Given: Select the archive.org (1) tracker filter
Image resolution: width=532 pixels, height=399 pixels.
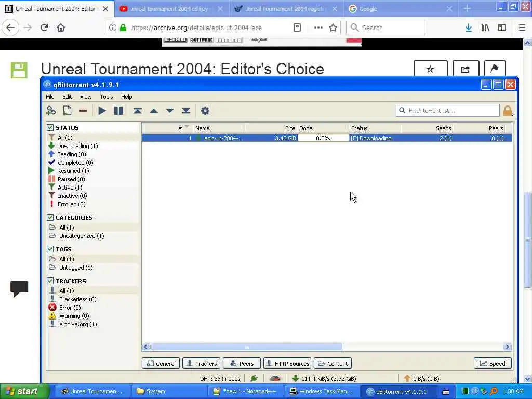Looking at the screenshot, I should tap(78, 324).
